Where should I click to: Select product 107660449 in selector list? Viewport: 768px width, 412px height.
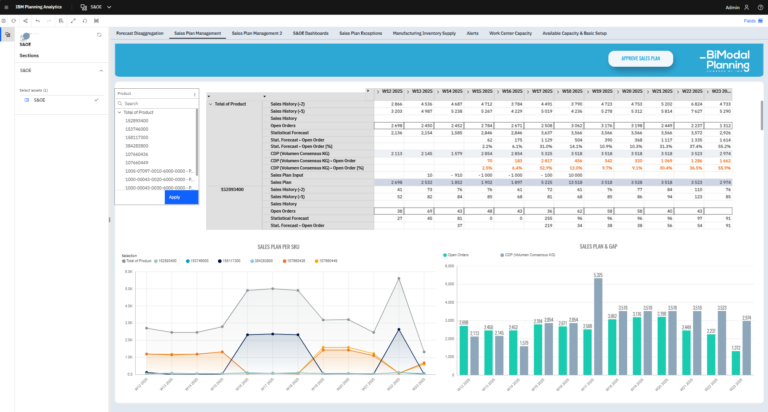[137, 163]
